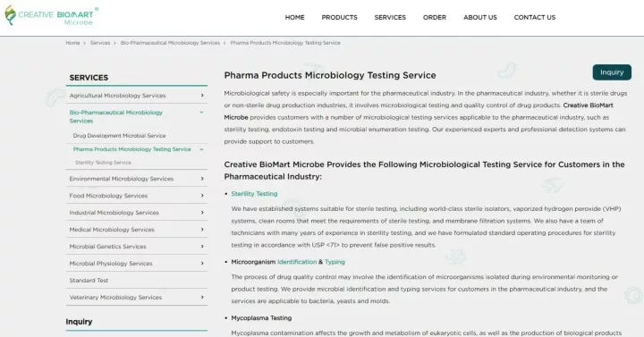This screenshot has height=337, width=644.
Task: Expand Microbial Genetics Services chevron
Action: pos(202,247)
